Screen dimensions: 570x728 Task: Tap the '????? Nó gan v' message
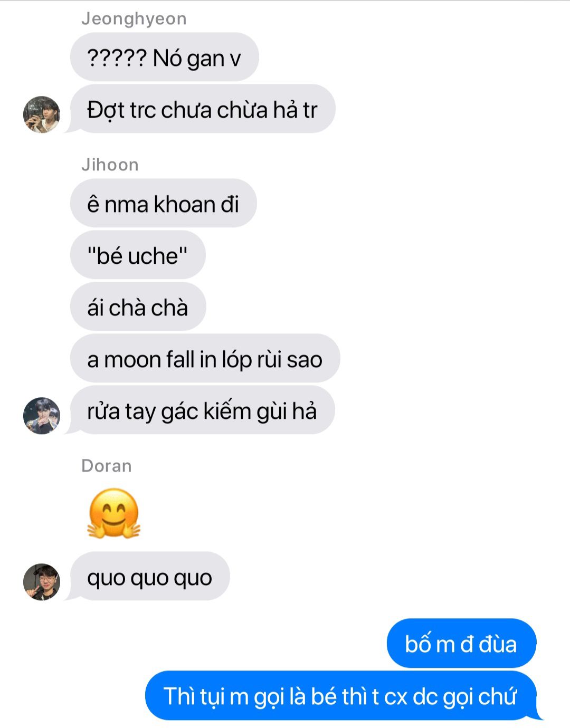[x=165, y=57]
